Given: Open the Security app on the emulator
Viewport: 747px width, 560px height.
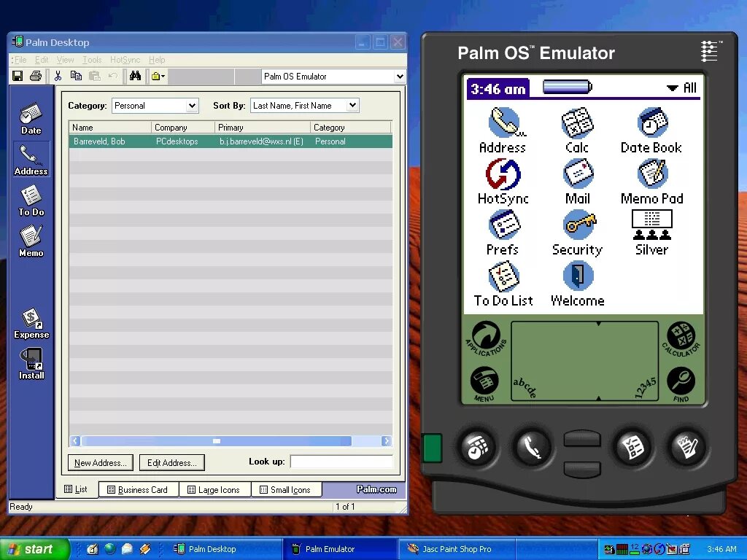Looking at the screenshot, I should (577, 233).
